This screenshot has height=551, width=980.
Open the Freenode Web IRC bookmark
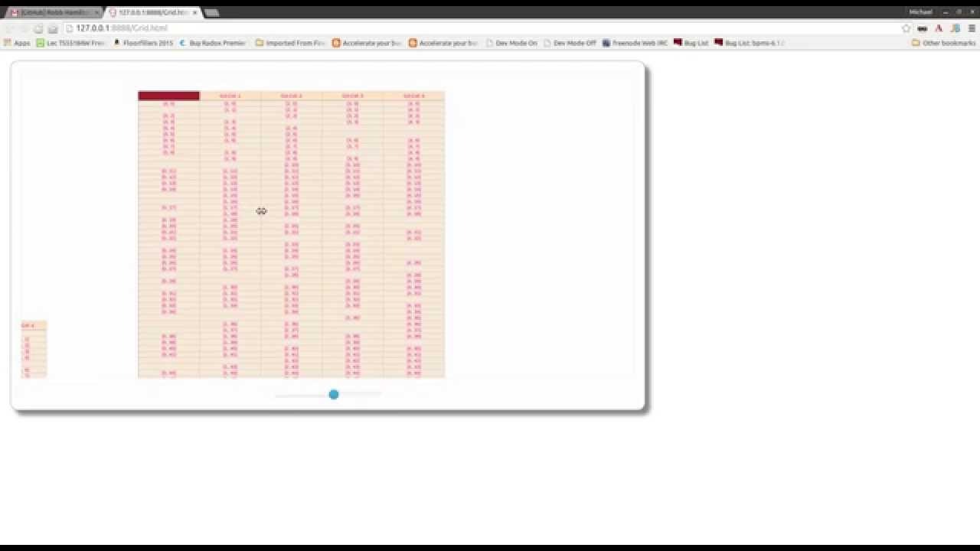[x=635, y=43]
